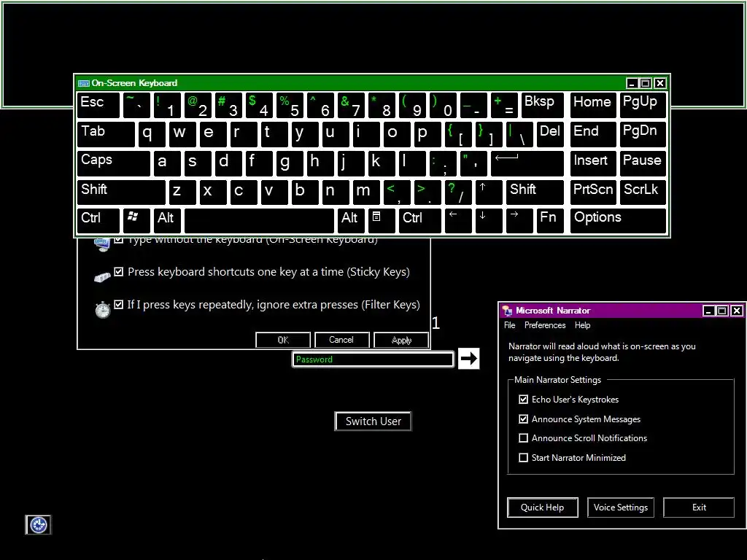Toggle the On-Screen Keyboard checkbox

click(119, 239)
